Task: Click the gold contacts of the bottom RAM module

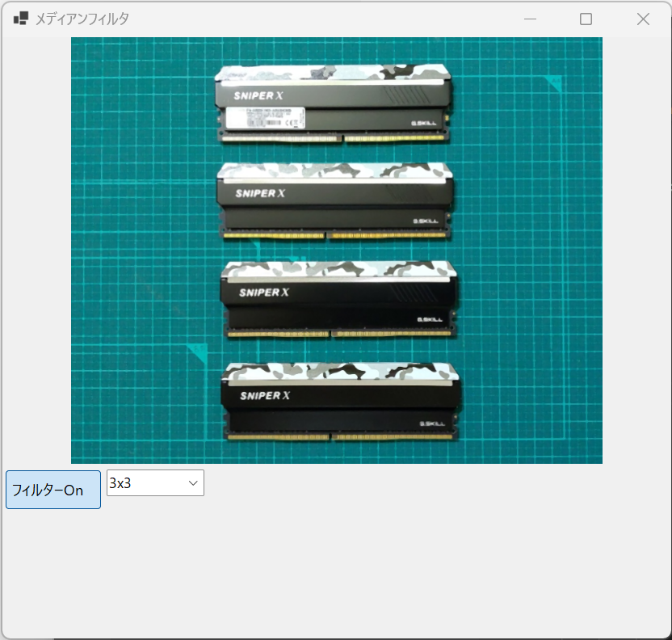Action: pos(341,437)
